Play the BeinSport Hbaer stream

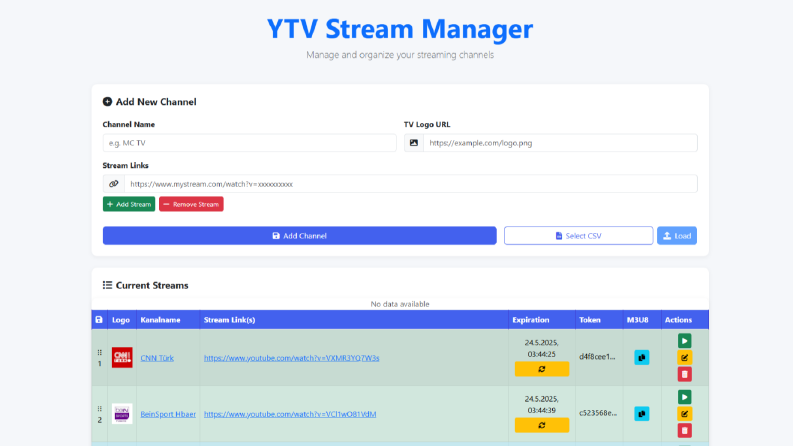pos(684,397)
